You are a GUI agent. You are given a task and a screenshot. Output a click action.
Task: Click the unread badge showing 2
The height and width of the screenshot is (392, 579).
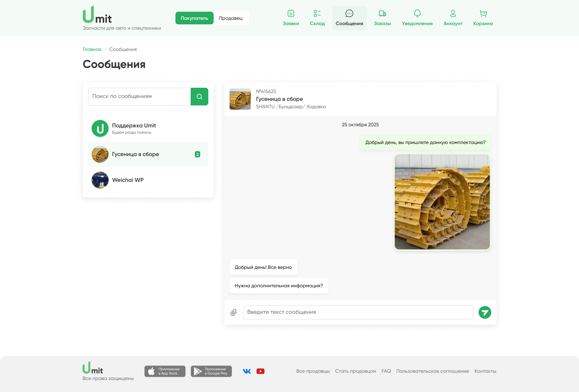pos(197,154)
